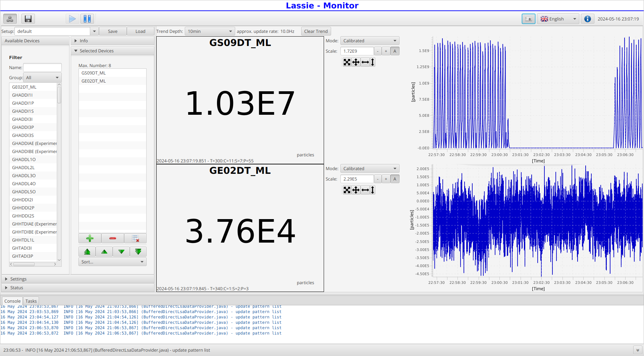
Task: Open the Trend Depth 10min dropdown
Action: pyautogui.click(x=210, y=31)
